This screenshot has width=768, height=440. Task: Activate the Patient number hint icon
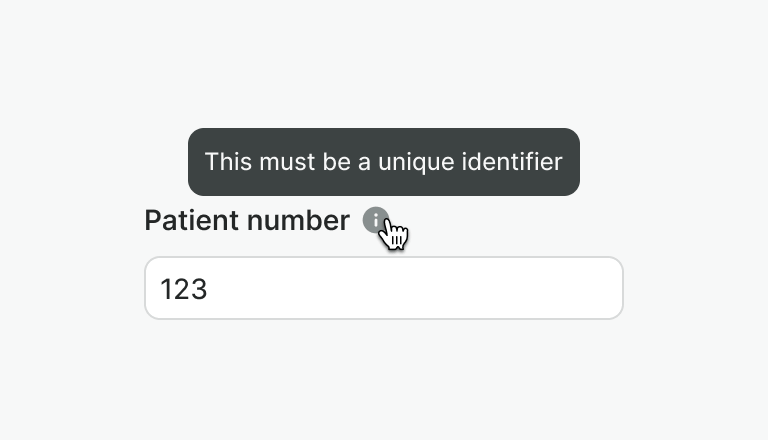375,220
